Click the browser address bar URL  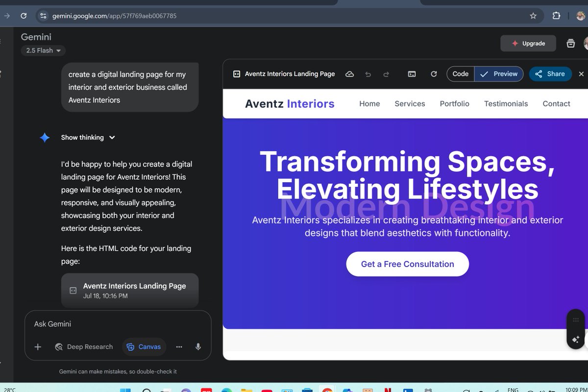[x=114, y=16]
